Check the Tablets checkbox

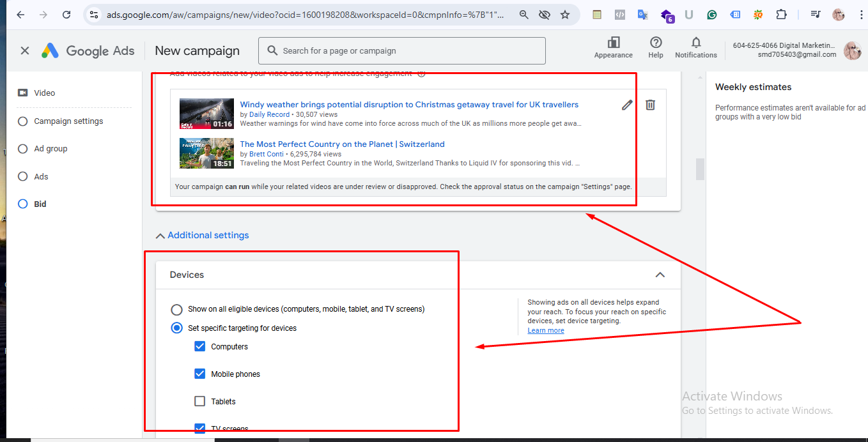click(x=200, y=401)
